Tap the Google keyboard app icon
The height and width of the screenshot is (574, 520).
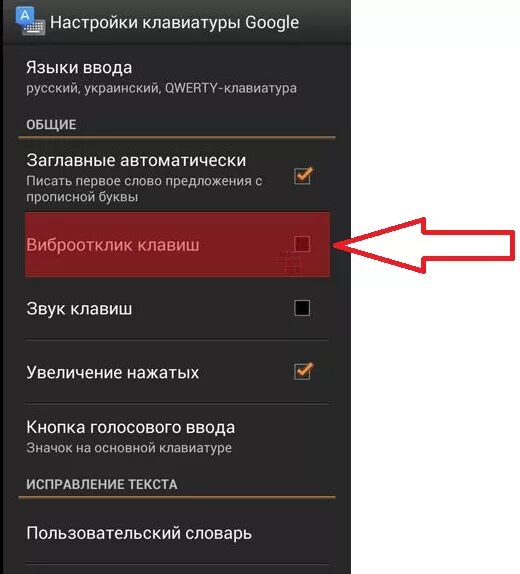(x=30, y=22)
